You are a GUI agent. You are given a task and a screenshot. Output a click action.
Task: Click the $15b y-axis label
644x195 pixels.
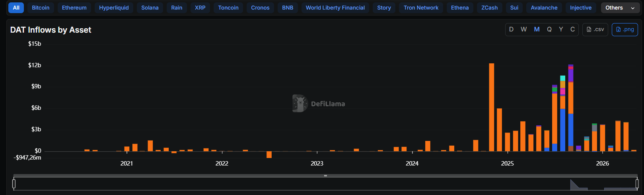tap(35, 44)
